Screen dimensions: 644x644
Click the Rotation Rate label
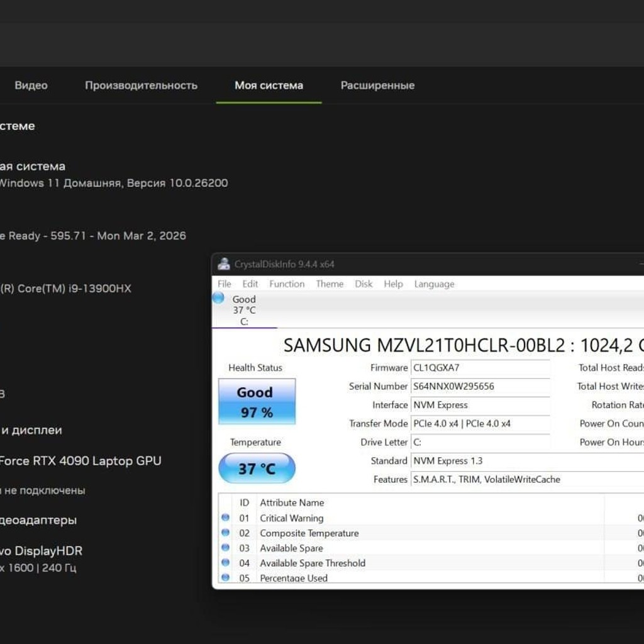coord(618,405)
